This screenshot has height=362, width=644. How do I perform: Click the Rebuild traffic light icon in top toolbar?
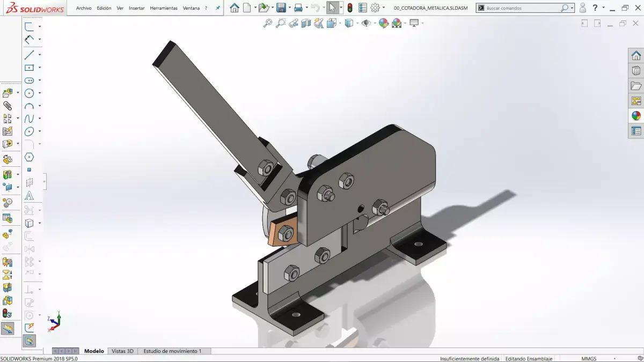[350, 8]
